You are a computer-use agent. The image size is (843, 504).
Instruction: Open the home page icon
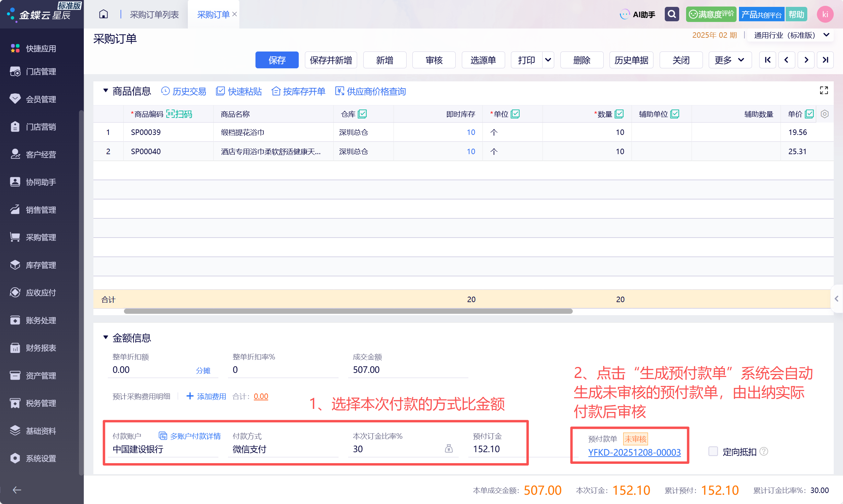pyautogui.click(x=103, y=14)
